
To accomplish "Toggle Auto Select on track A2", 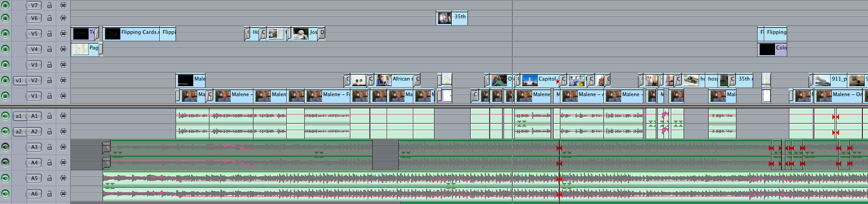I will pyautogui.click(x=63, y=132).
